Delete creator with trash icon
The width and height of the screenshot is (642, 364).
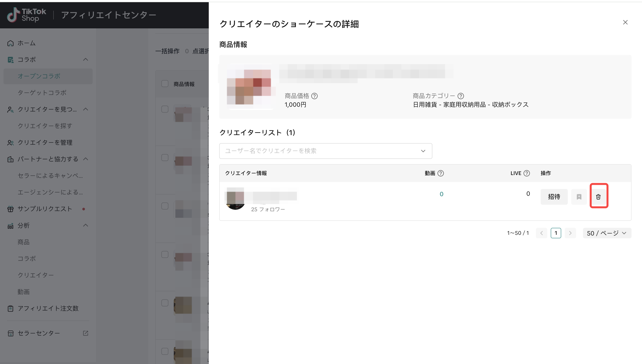pos(598,197)
